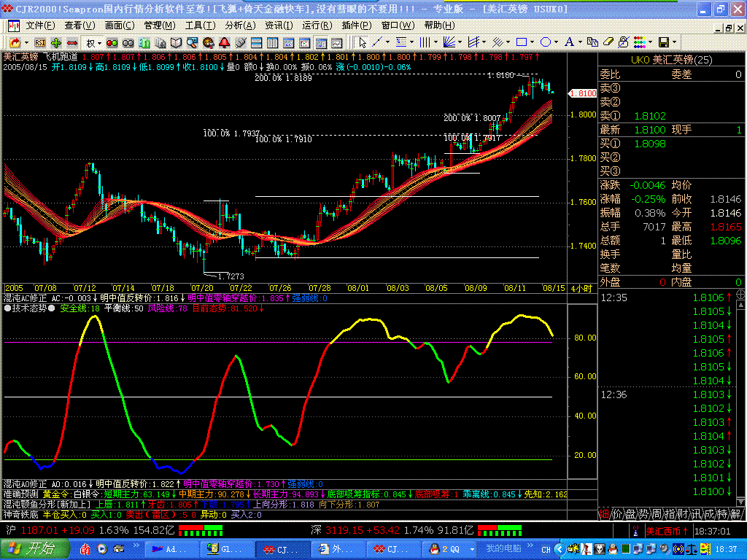Expand the save icon dropdown arrow

pyautogui.click(x=676, y=42)
